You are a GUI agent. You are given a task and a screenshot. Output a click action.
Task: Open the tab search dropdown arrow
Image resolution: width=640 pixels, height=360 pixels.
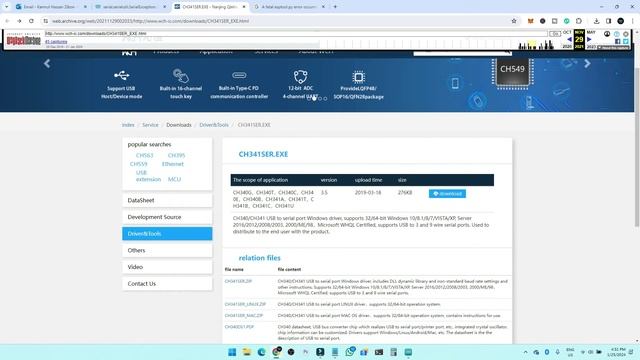pos(6,7)
